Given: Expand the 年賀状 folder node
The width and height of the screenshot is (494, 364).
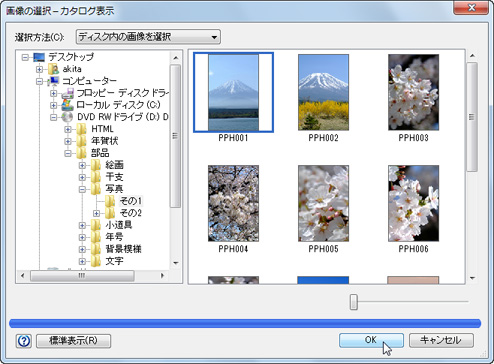Looking at the screenshot, I should pyautogui.click(x=68, y=141).
